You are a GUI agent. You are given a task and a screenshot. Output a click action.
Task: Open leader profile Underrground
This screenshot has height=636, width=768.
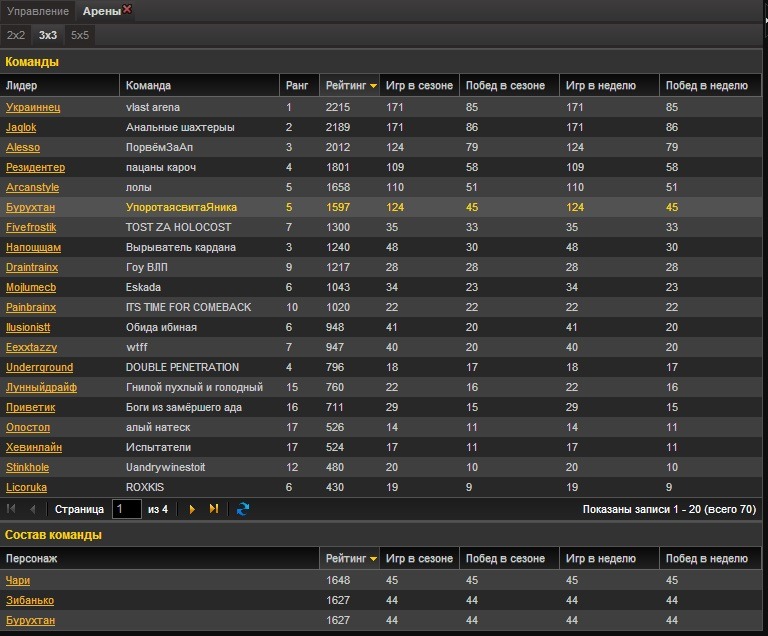(39, 367)
